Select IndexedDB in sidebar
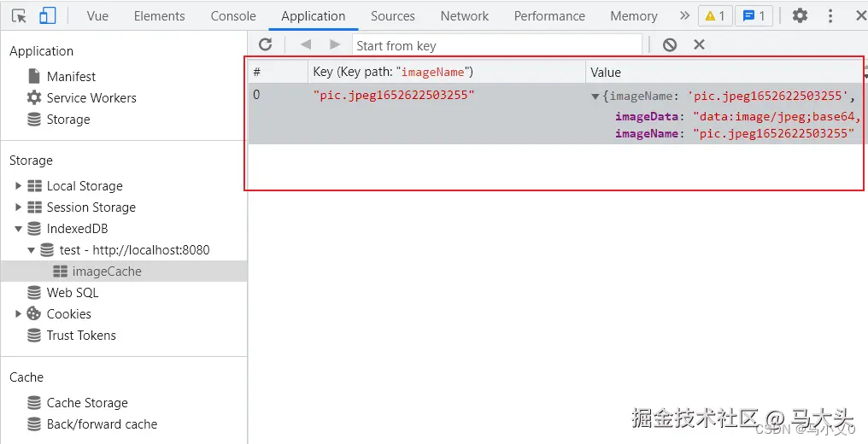The width and height of the screenshot is (868, 444). click(77, 228)
